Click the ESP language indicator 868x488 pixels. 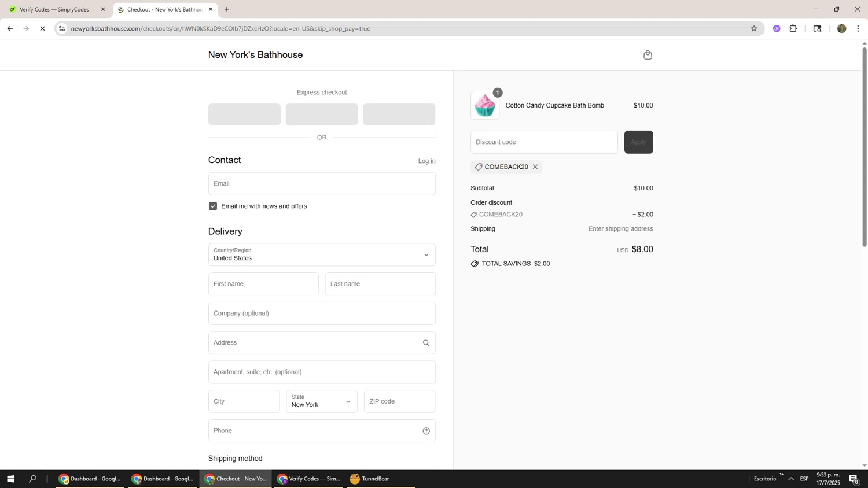(x=804, y=479)
